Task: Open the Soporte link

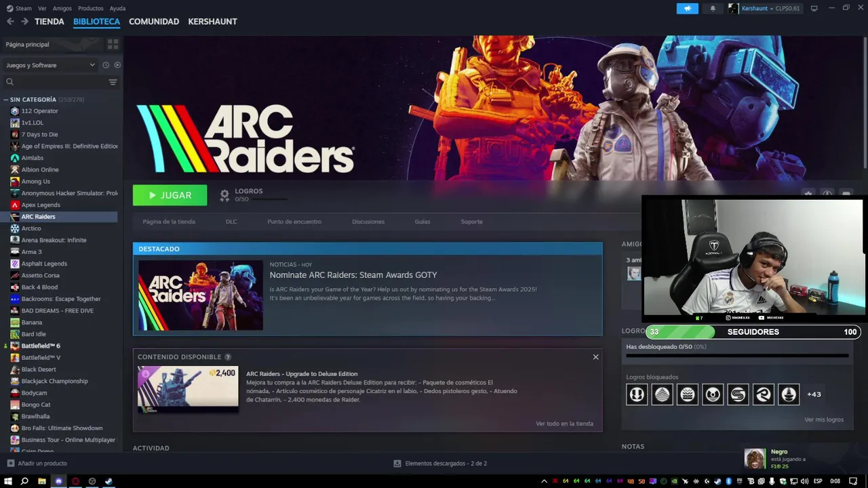Action: [x=471, y=222]
